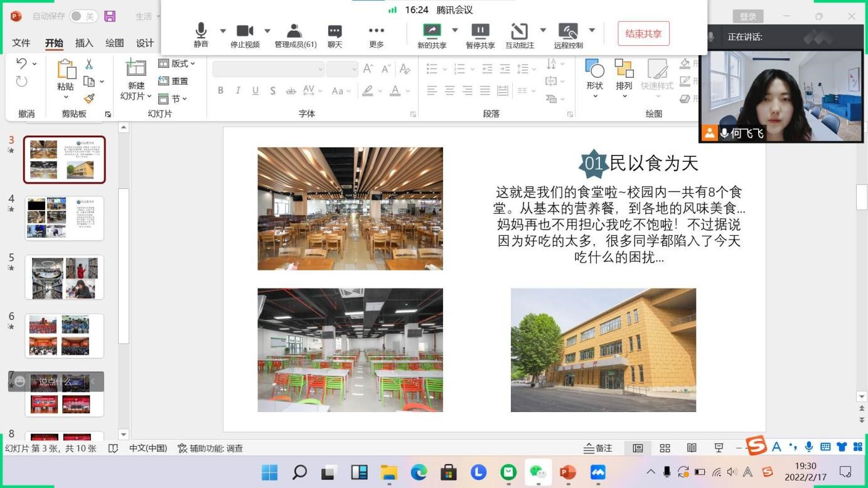Select slide 5 thumbnail
The width and height of the screenshot is (868, 488).
coord(64,277)
